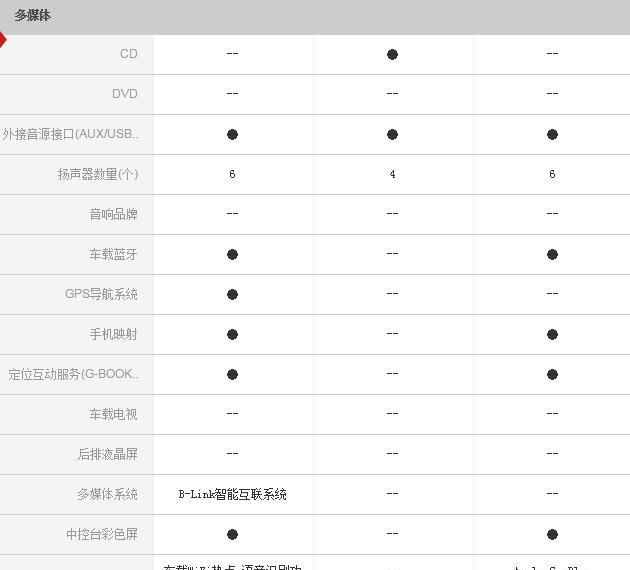Click the third-column dash in the GPS导航系统 row

[x=552, y=294]
